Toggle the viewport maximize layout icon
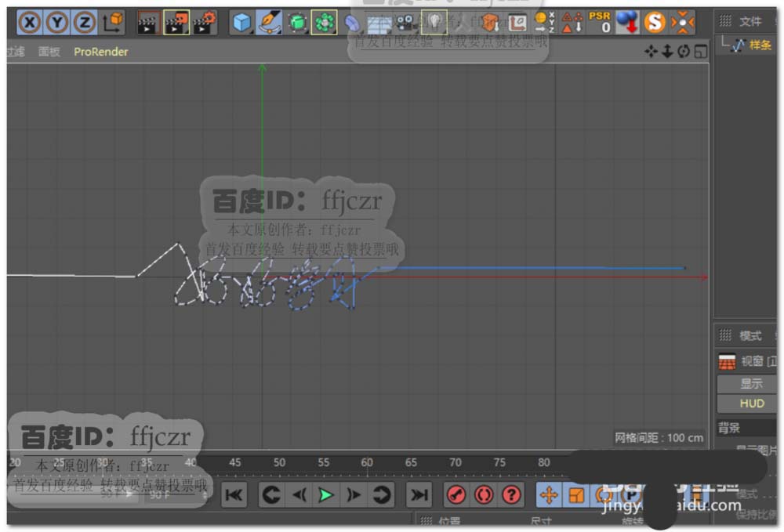Image resolution: width=784 pixels, height=532 pixels. tap(701, 51)
